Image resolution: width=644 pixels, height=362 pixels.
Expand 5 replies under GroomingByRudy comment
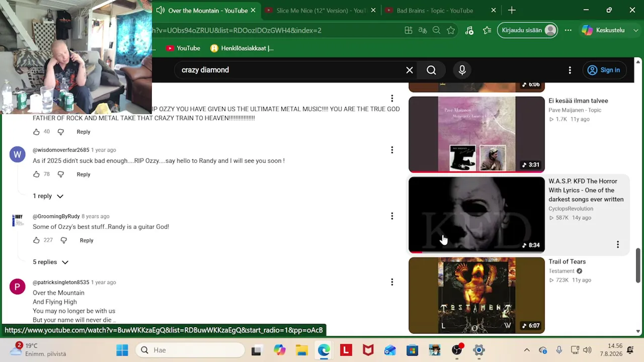click(50, 262)
